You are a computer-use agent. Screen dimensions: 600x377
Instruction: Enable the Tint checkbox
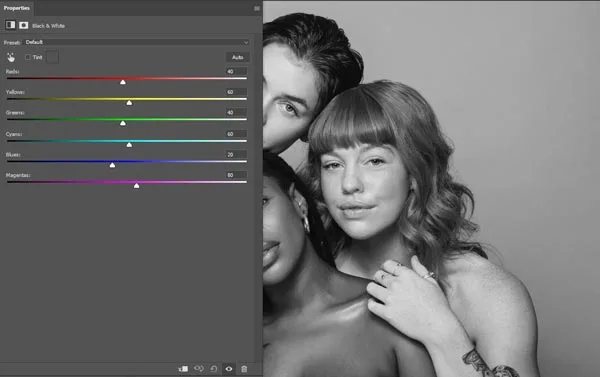[x=28, y=57]
